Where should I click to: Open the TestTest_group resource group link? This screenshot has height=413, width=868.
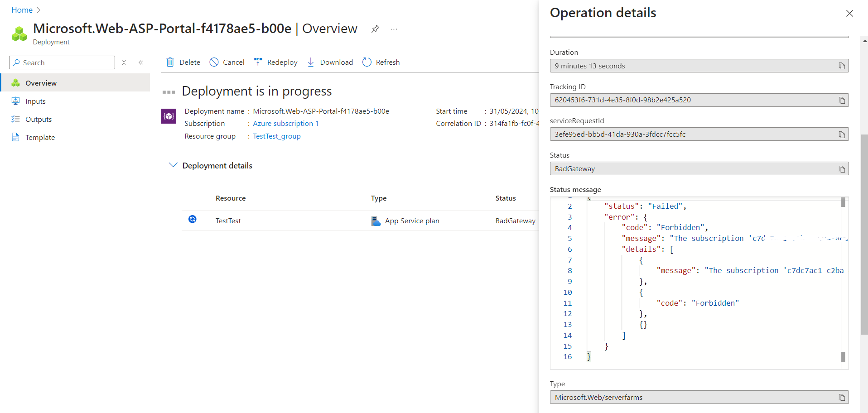coord(276,136)
